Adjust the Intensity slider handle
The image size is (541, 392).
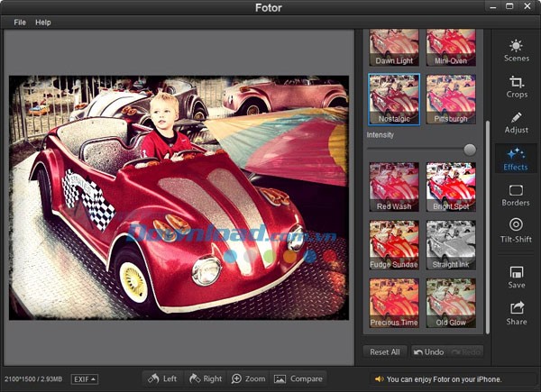click(470, 150)
